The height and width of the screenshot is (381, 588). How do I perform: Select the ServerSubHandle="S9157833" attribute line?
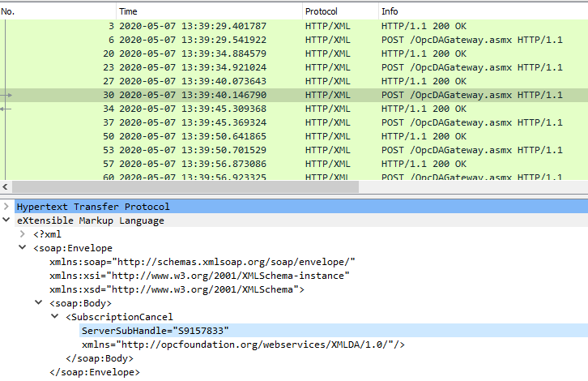(156, 331)
